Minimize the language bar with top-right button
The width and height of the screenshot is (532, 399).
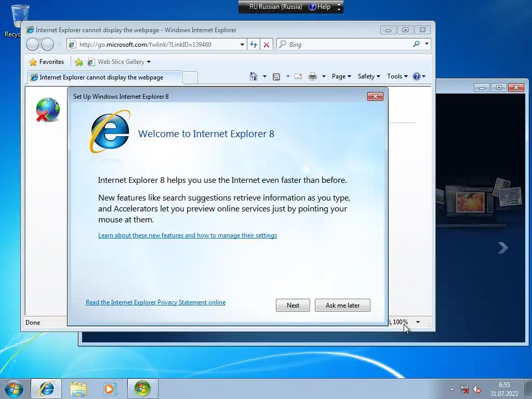point(339,4)
